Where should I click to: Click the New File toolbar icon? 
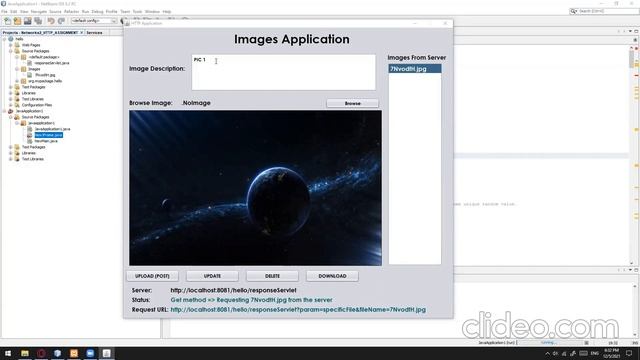(x=7, y=21)
